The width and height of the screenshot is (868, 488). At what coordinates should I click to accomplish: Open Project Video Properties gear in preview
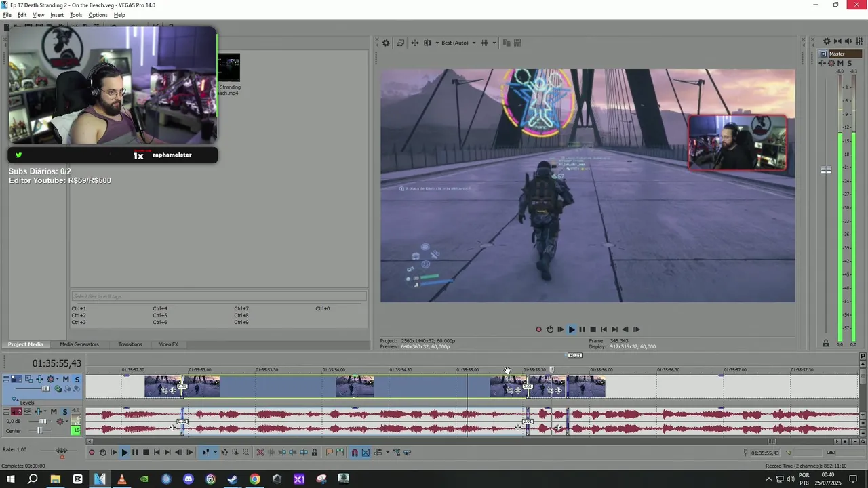(x=386, y=43)
